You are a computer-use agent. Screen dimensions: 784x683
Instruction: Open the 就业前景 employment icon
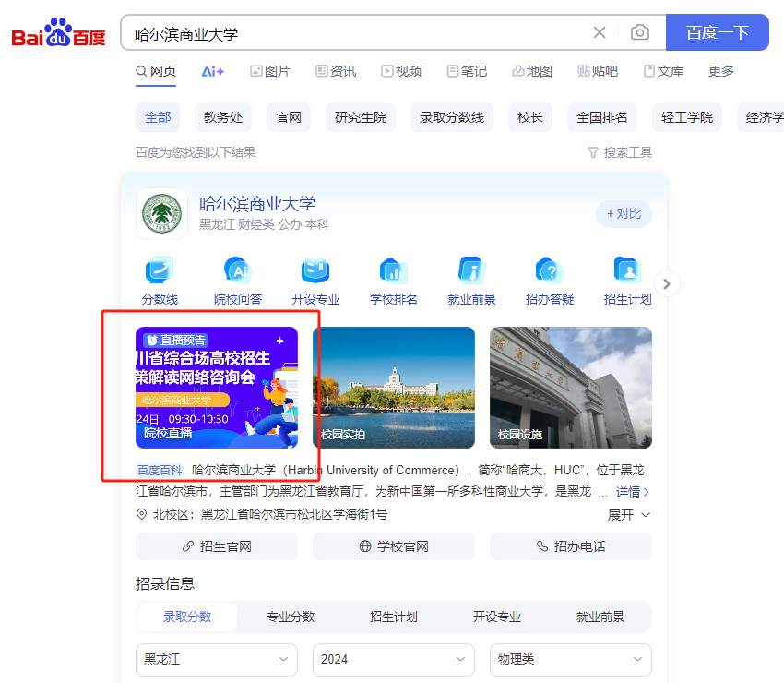click(x=471, y=271)
